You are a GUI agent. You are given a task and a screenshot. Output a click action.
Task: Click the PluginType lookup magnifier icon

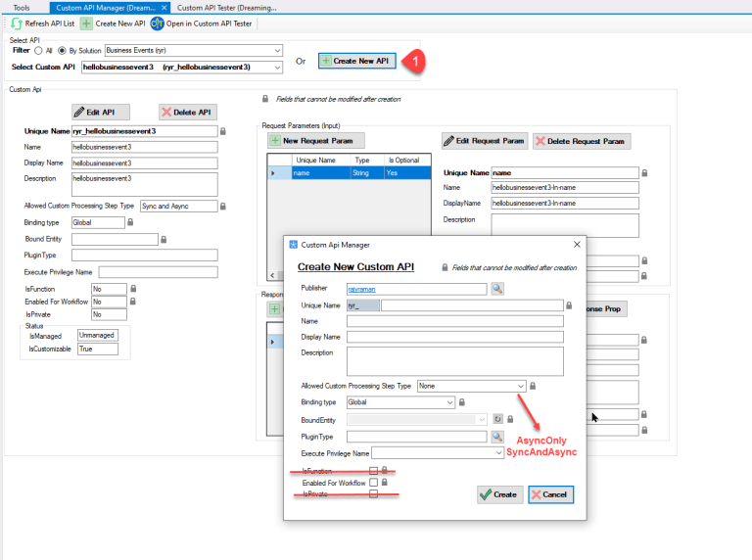pyautogui.click(x=497, y=437)
